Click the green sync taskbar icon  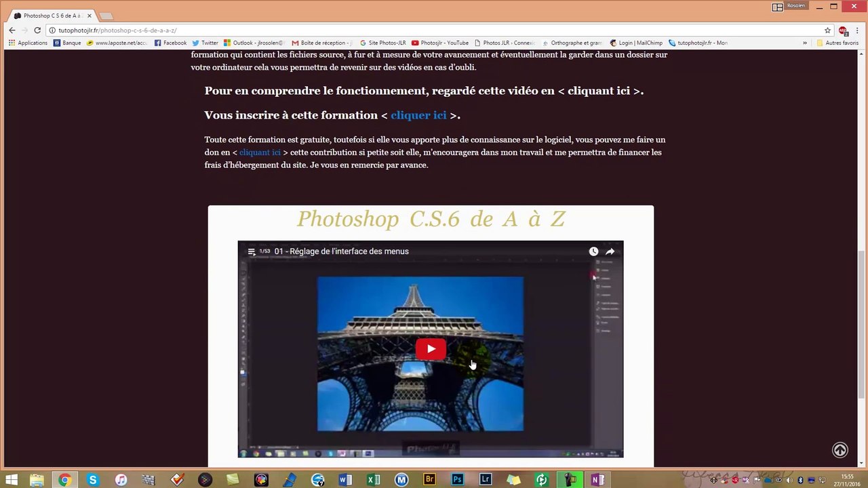pyautogui.click(x=541, y=480)
